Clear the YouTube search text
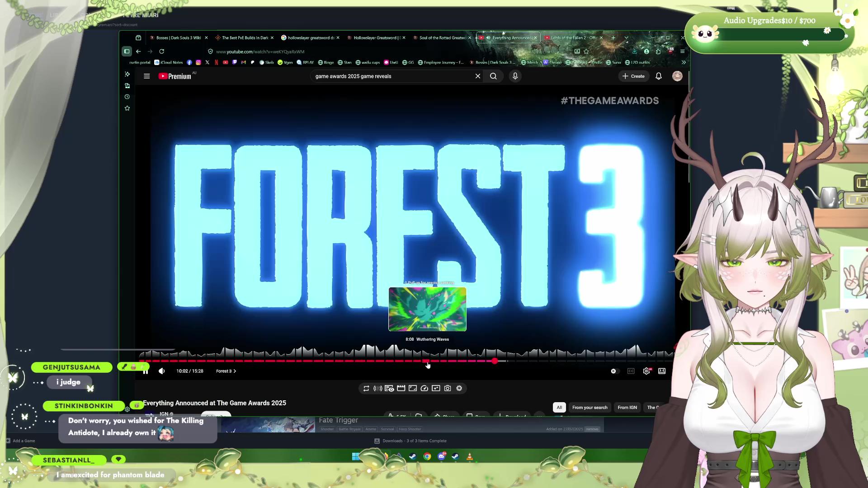 coord(477,76)
